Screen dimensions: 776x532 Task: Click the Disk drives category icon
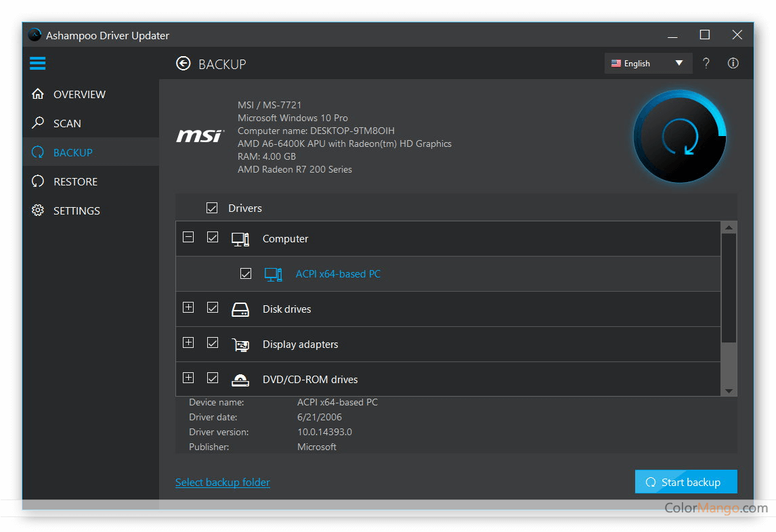[x=240, y=309]
